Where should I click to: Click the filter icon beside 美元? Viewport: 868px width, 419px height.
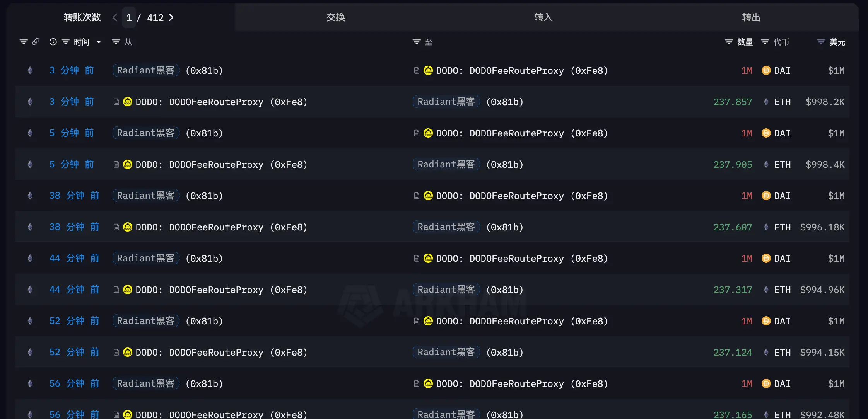821,42
